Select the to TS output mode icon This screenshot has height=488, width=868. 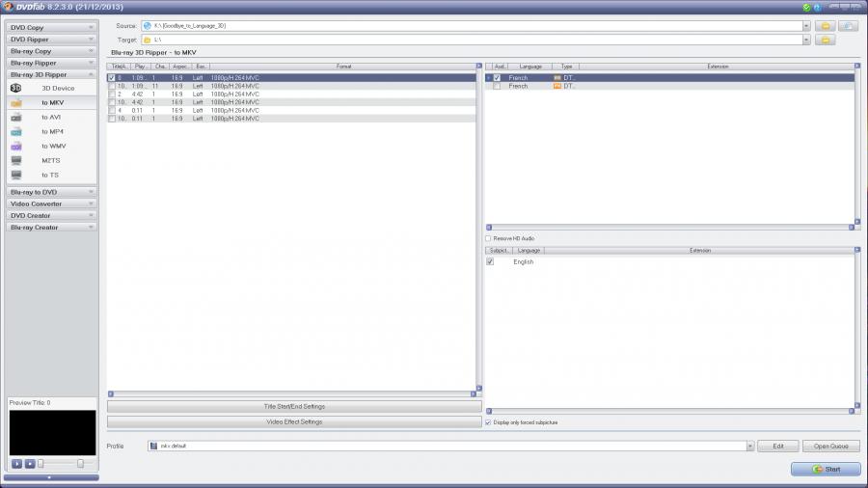[16, 175]
